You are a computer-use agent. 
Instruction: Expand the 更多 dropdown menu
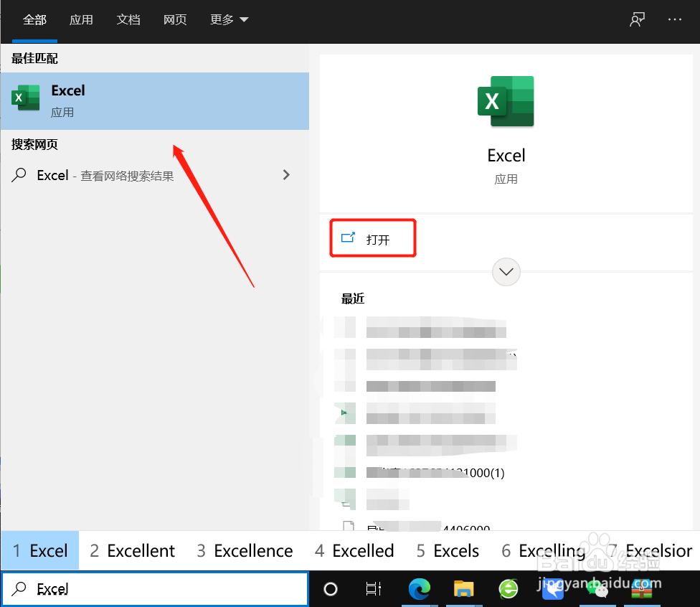click(229, 19)
